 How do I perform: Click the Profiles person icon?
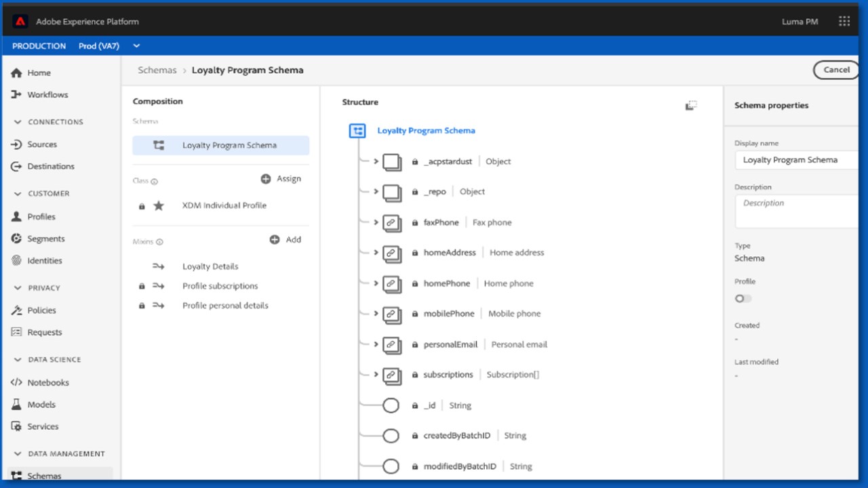pyautogui.click(x=17, y=217)
